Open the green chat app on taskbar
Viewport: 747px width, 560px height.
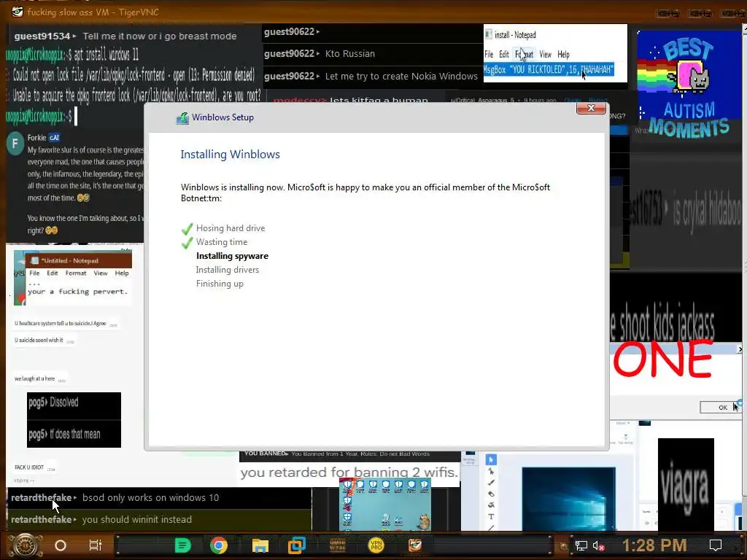pos(182,545)
